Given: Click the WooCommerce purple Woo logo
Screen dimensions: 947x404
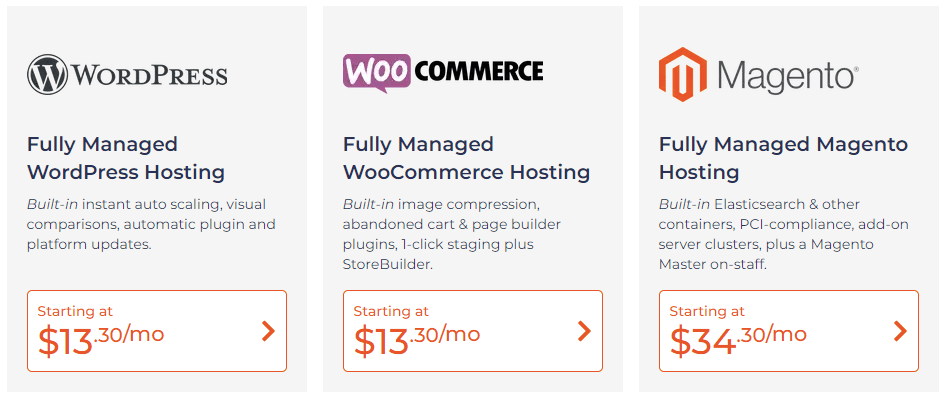Looking at the screenshot, I should point(378,73).
